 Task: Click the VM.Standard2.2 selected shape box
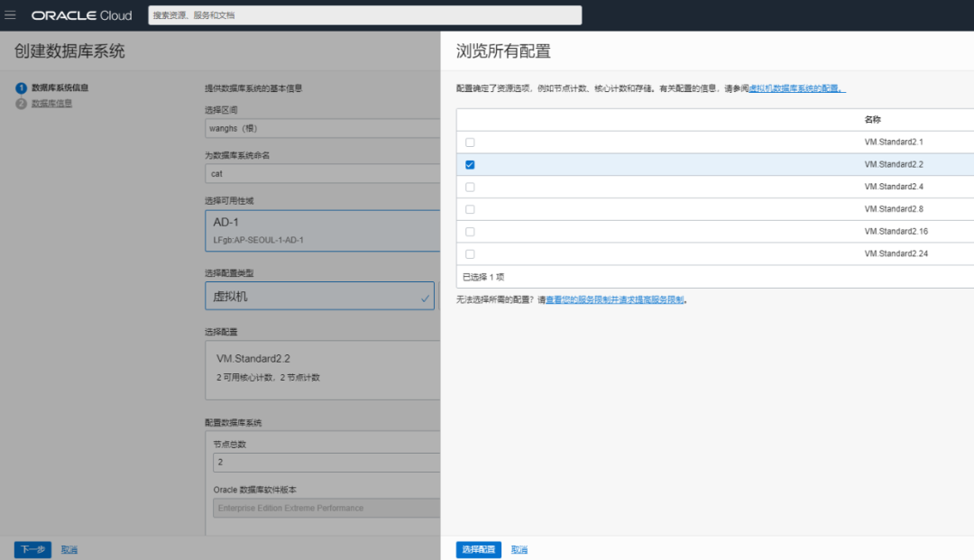[x=322, y=370]
